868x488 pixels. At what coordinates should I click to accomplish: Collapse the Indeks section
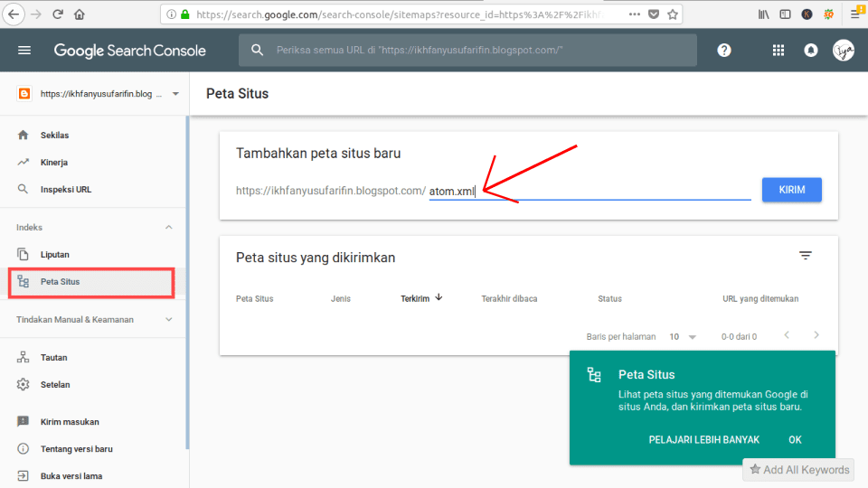click(x=169, y=227)
